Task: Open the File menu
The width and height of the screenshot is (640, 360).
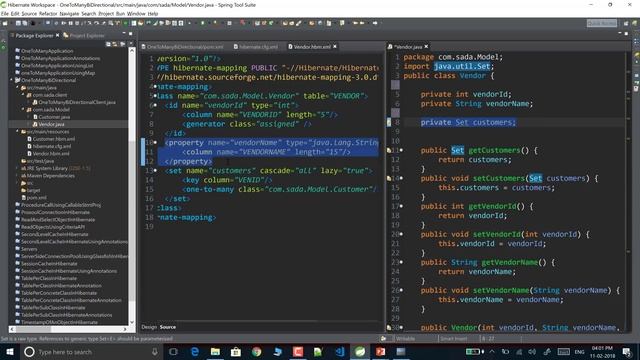Action: tap(4, 13)
